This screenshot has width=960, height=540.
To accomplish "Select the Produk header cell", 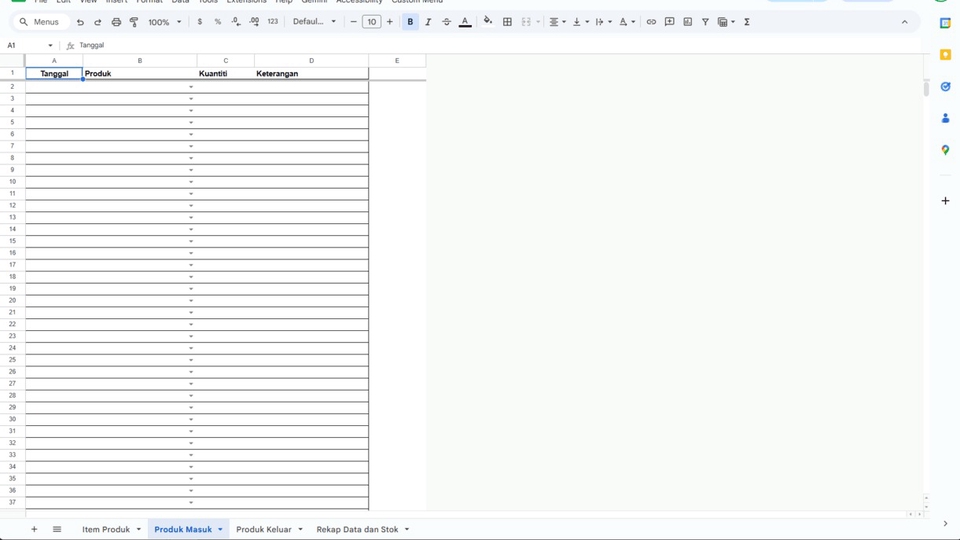I will (x=140, y=73).
